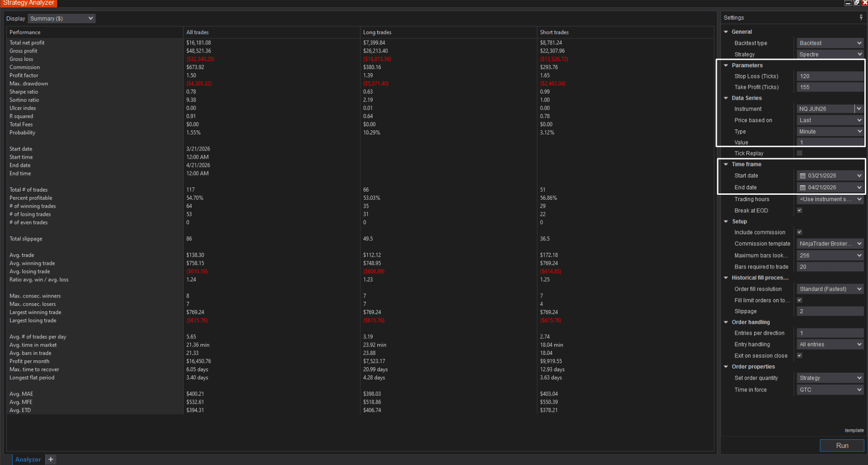Select the Max. drawdown row label
The height and width of the screenshot is (465, 868).
29,84
